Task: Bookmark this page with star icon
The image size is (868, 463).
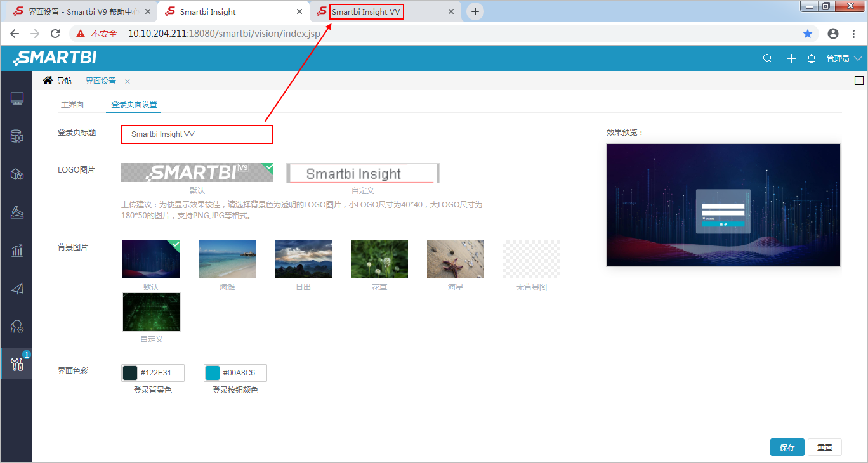Action: point(808,34)
